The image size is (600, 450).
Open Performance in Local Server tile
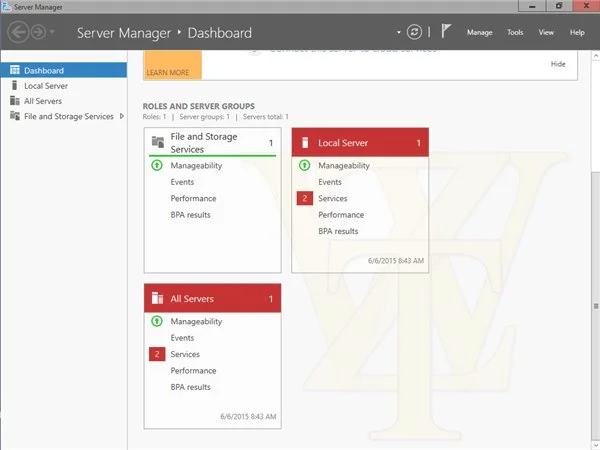pyautogui.click(x=341, y=215)
